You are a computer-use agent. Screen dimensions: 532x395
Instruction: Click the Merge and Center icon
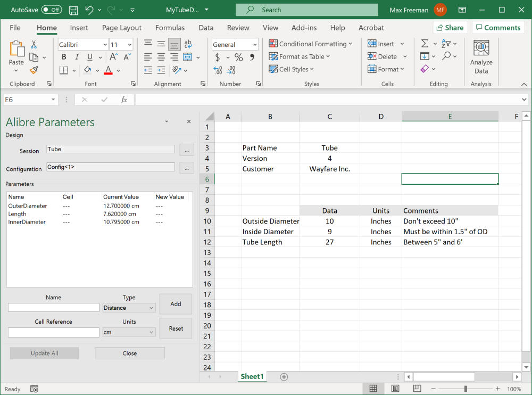coord(188,57)
